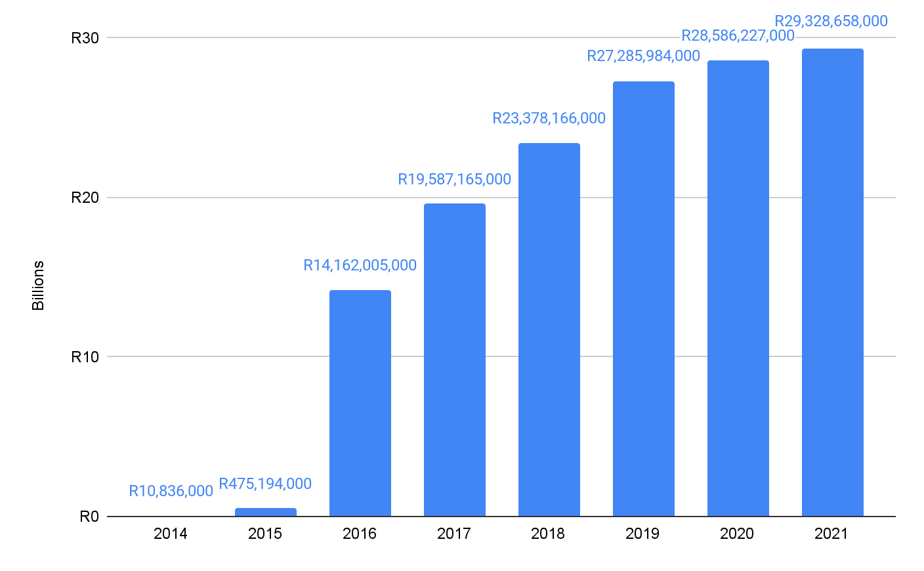924x571 pixels.
Task: Select the Billions vertical axis title
Action: coord(38,285)
